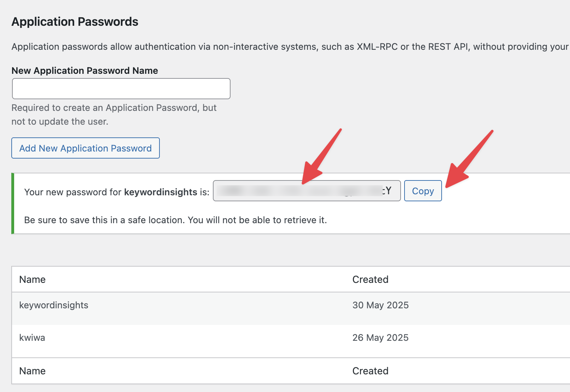Click the 30 May 2025 created date
This screenshot has width=570, height=392.
380,305
